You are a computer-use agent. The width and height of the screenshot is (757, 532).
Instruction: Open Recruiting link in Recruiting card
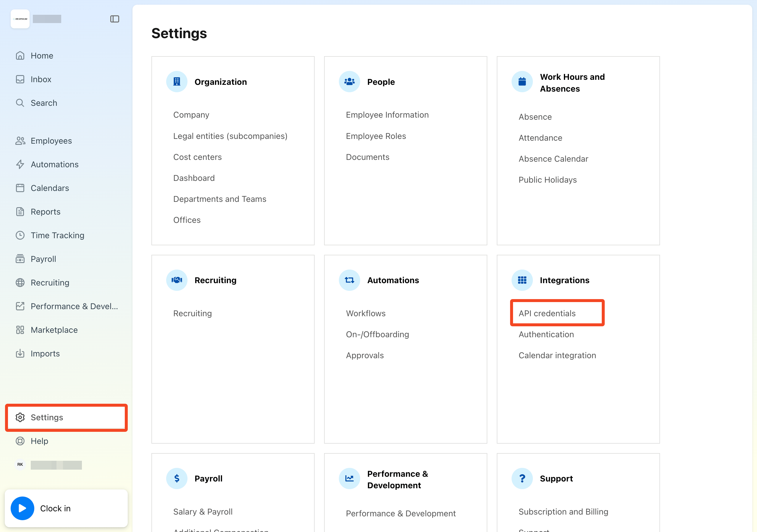(193, 313)
